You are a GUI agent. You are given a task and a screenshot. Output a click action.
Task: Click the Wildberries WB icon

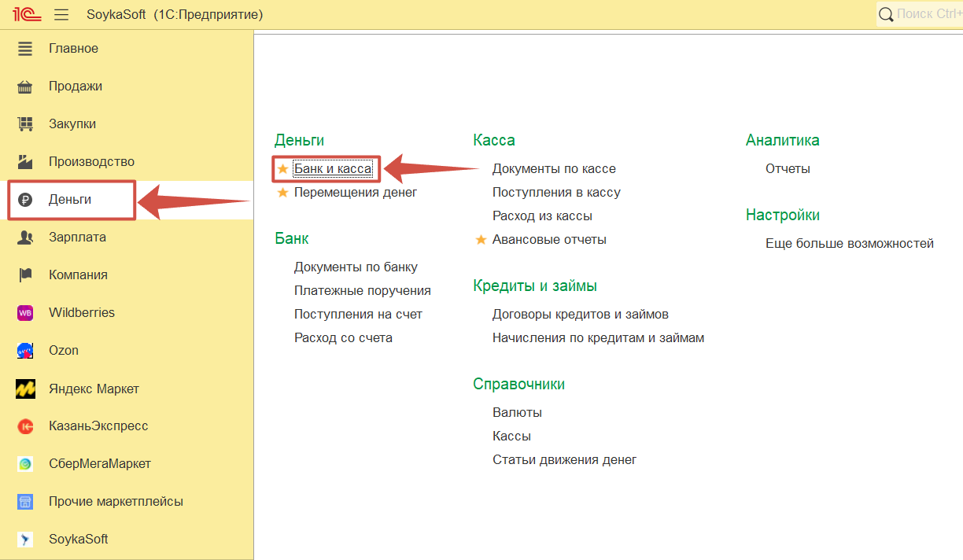coord(25,313)
